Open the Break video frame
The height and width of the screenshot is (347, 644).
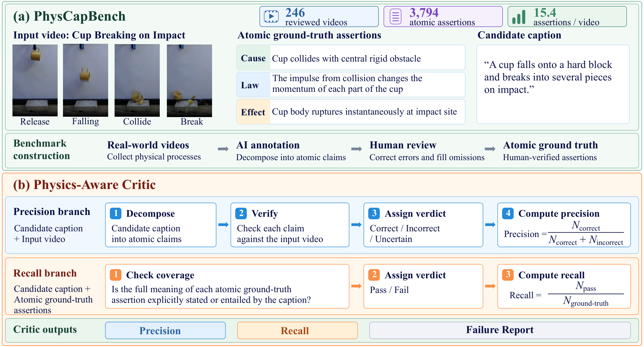click(189, 81)
